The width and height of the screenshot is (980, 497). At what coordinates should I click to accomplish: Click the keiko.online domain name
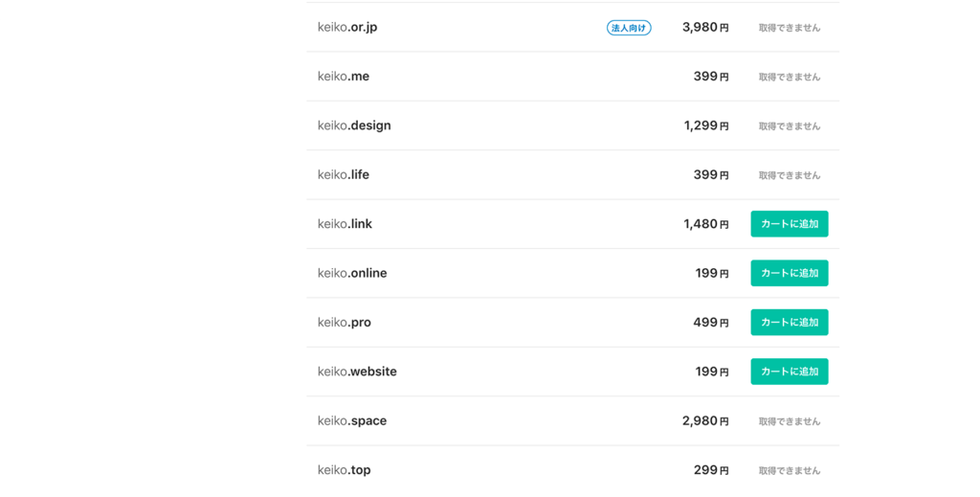coord(352,273)
